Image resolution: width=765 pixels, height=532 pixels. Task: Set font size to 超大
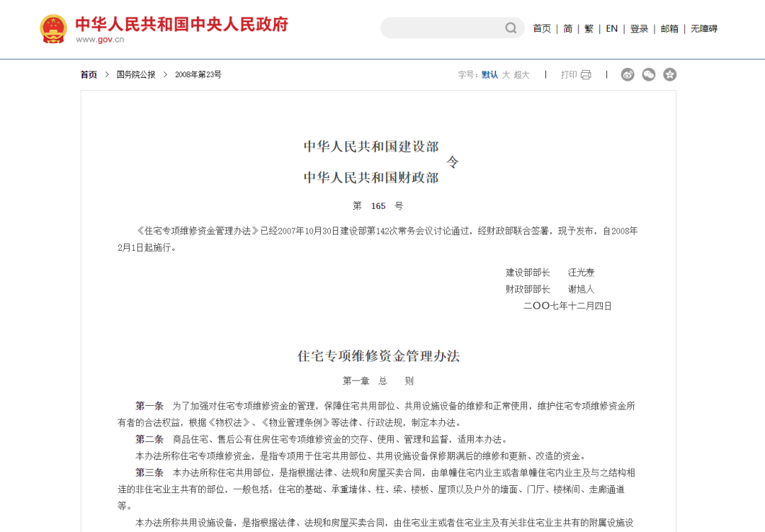[x=522, y=74]
